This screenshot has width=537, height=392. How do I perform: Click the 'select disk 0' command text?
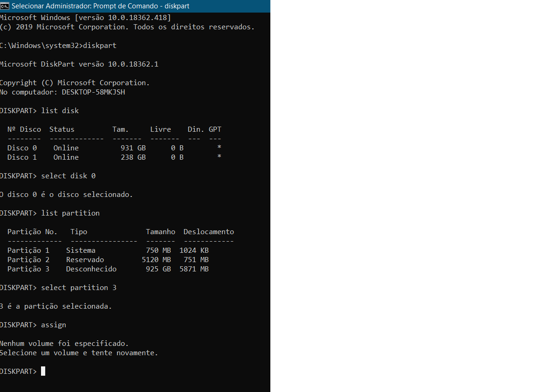[x=68, y=176]
